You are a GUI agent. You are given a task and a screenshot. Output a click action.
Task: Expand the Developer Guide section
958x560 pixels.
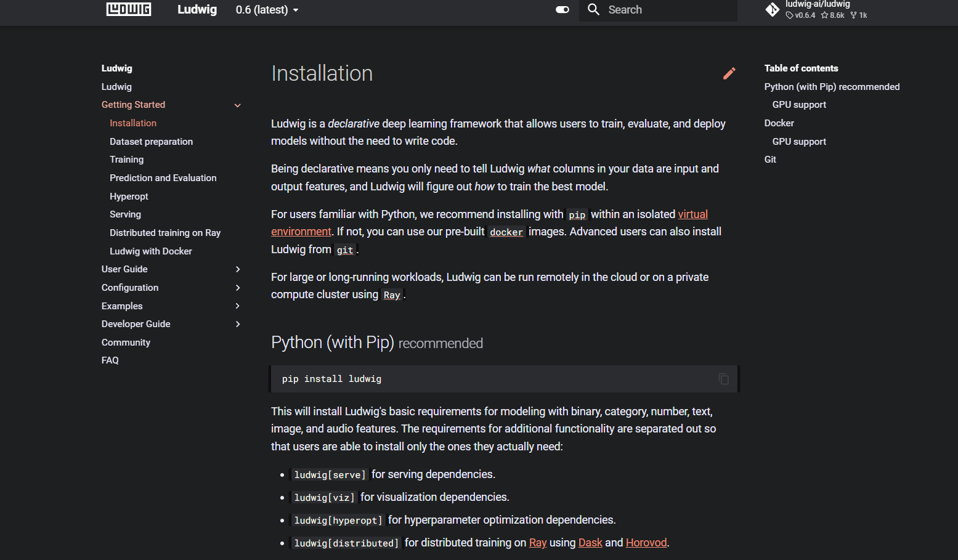[x=237, y=324]
